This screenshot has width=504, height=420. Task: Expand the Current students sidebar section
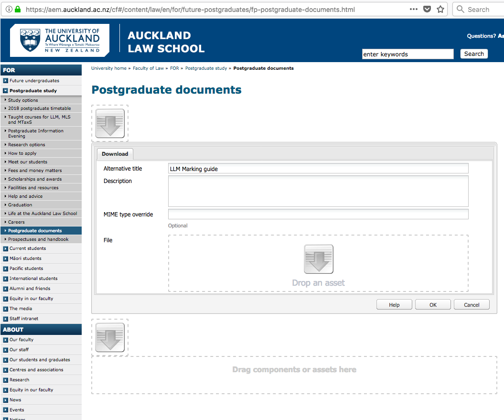click(x=6, y=248)
